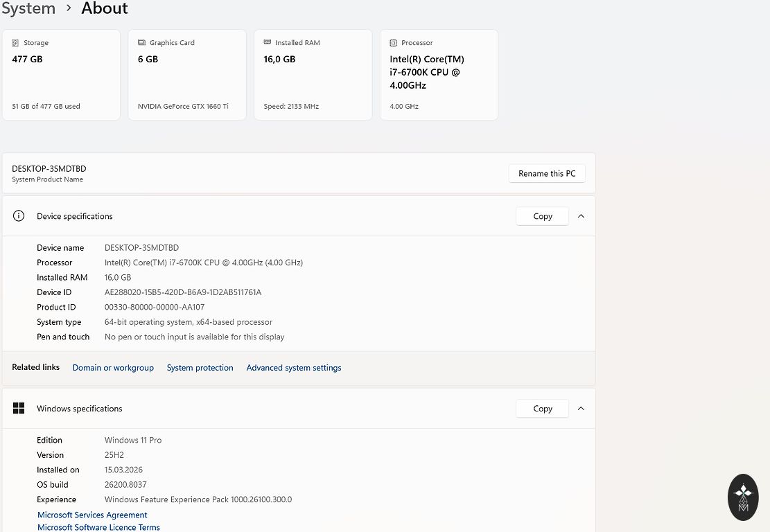Collapse the Windows specifications section
Viewport: 770px width, 532px height.
pos(581,409)
